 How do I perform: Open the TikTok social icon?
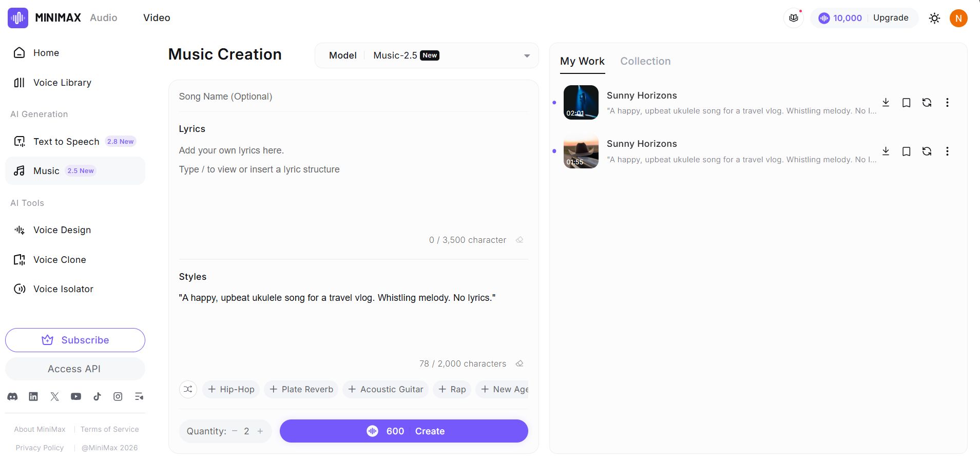[x=97, y=396]
